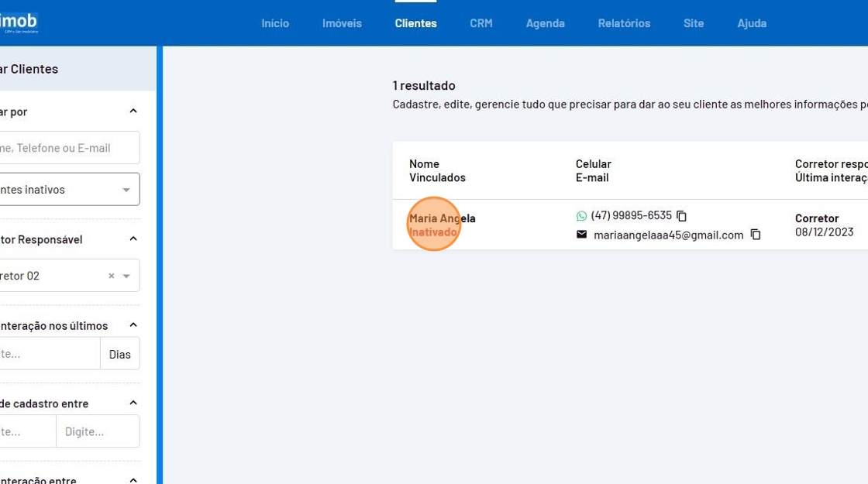Open the Corretor Responsável dropdown arrow
Image resolution: width=868 pixels, height=484 pixels.
coord(126,276)
